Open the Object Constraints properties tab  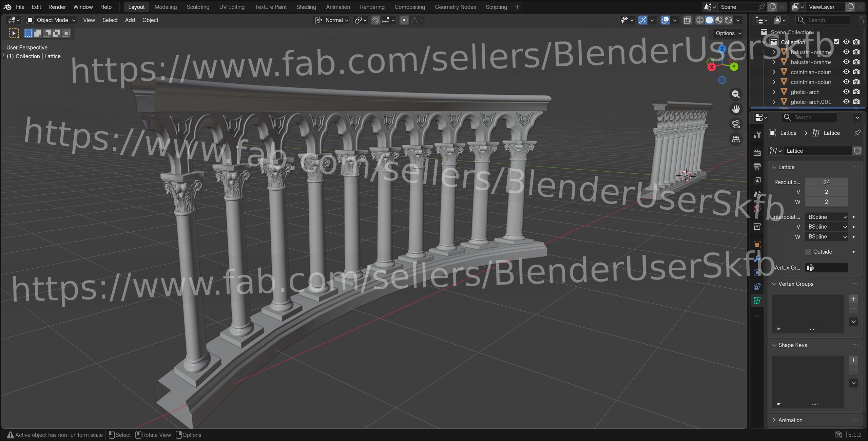coord(757,287)
